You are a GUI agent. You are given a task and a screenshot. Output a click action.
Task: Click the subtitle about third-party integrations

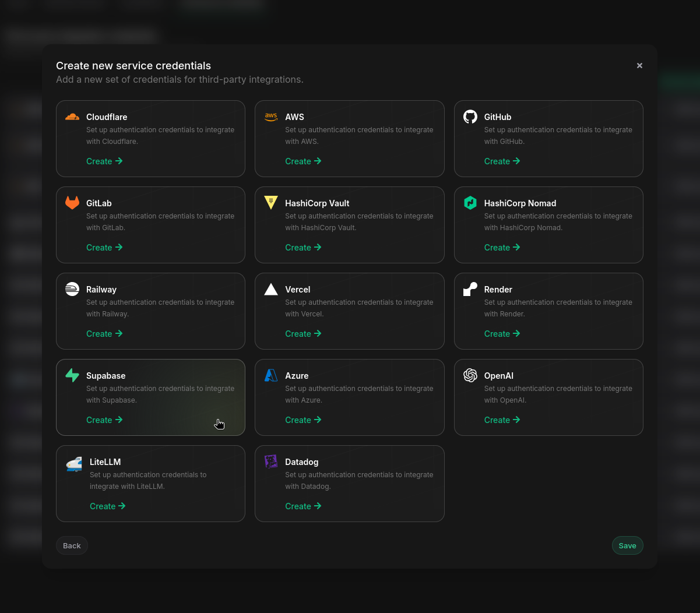(x=180, y=79)
